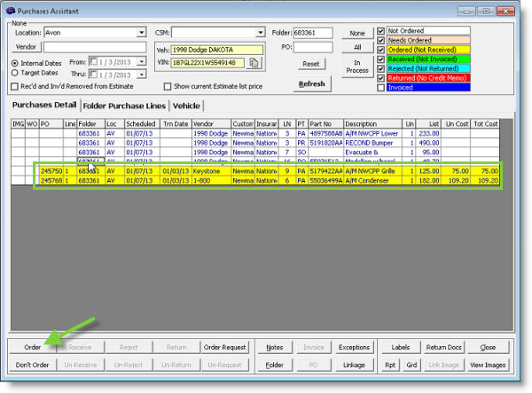
Task: Select the Internal Dates radio button
Action: coord(14,64)
